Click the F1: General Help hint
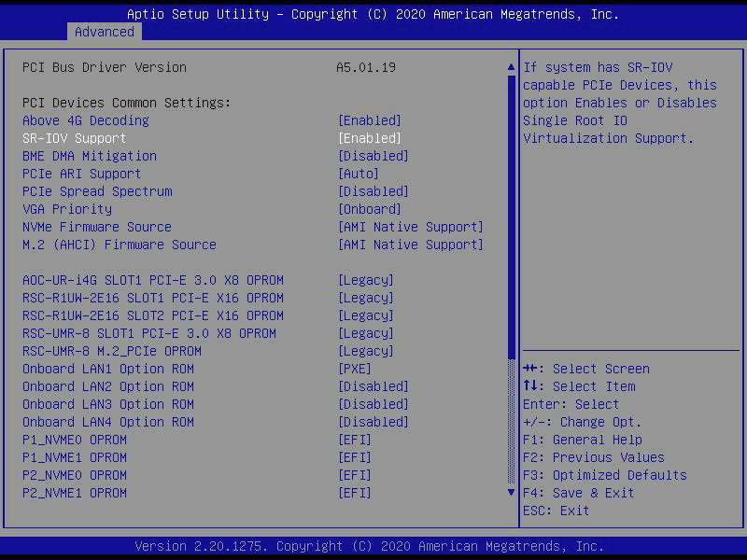The image size is (747, 560). [582, 440]
